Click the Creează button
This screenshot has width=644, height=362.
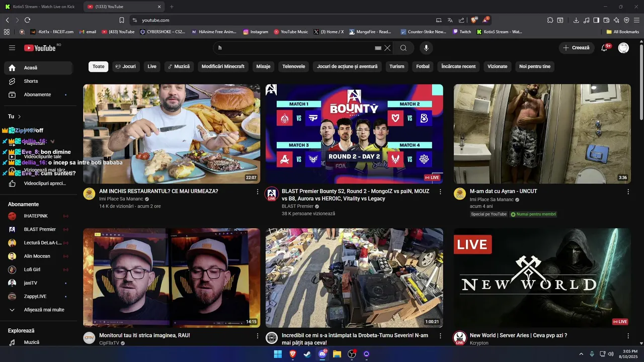(576, 48)
